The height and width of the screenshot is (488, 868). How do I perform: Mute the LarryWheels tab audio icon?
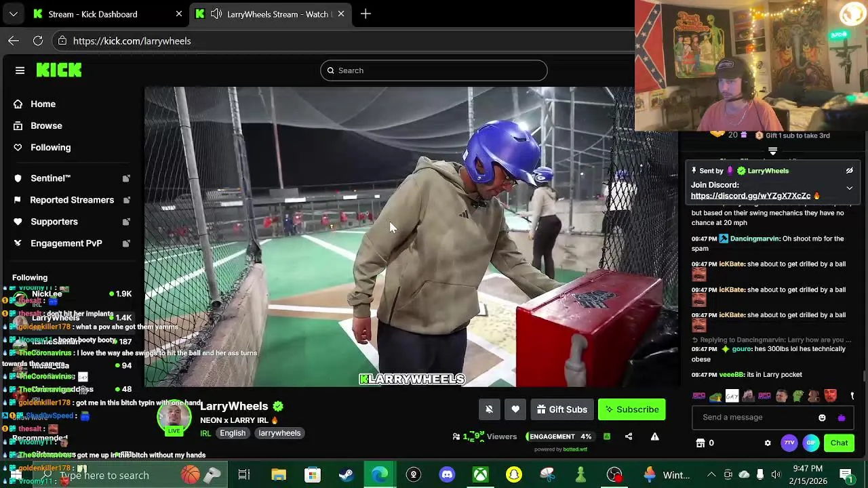coord(216,14)
